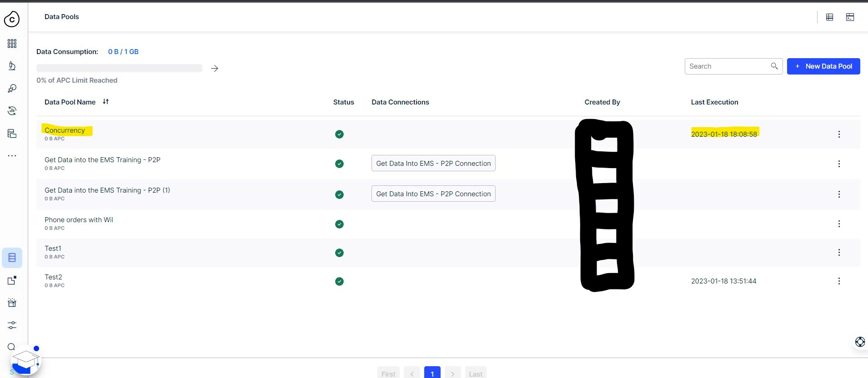This screenshot has height=378, width=868.
Task: Open Get Data into the EMS Training - P2P (1)
Action: pos(107,190)
